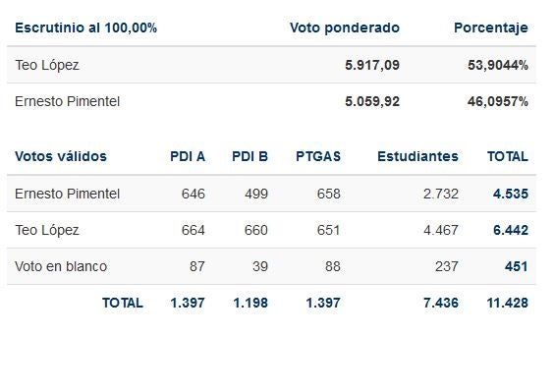Select Teo López's total 6.442
Image resolution: width=554 pixels, height=392 pixels.
[511, 230]
